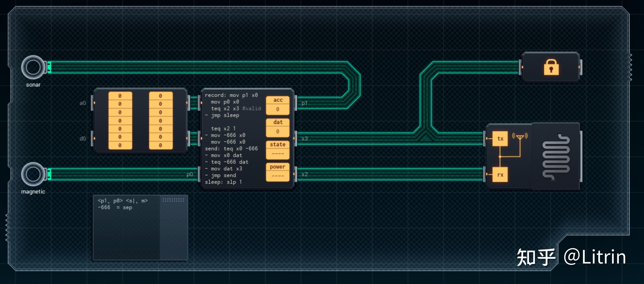Click the 'sonar' label text

click(x=33, y=85)
